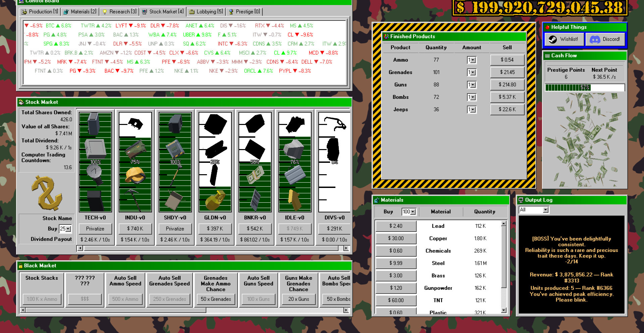
Task: Click the Finished Products title bar icon
Action: tap(386, 37)
